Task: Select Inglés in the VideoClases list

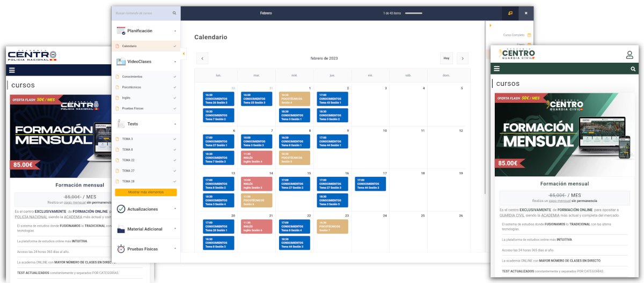Action: tap(126, 98)
